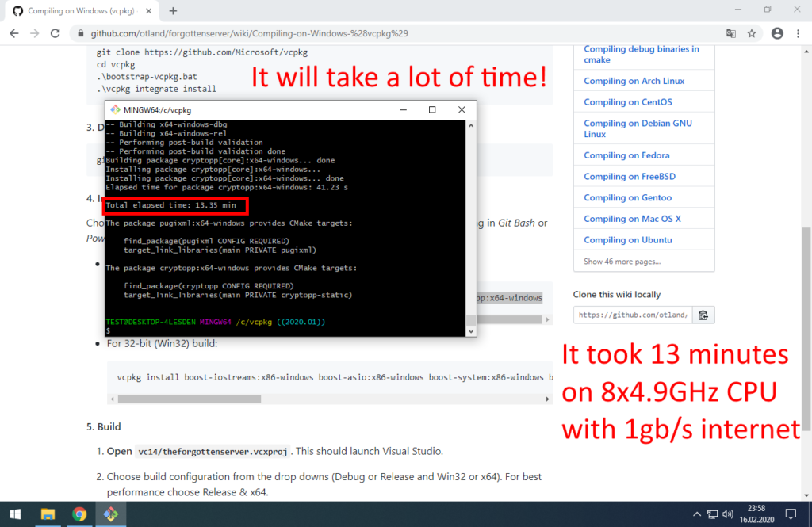The image size is (812, 527).
Task: Click 'Total elapsed time: 13.35 min' text
Action: point(171,205)
